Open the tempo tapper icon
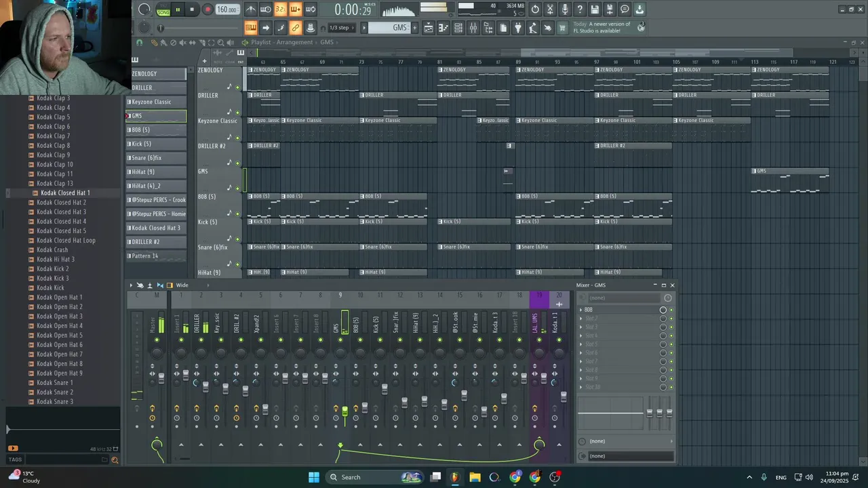This screenshot has height=488, width=868. coord(533,28)
